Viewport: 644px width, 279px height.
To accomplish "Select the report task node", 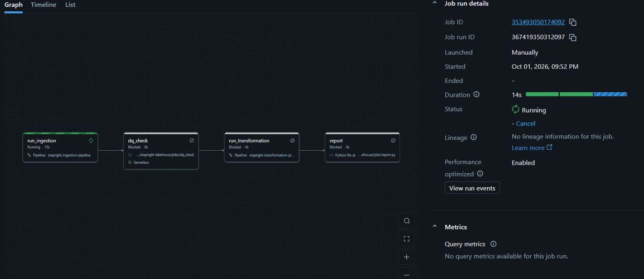I will click(x=363, y=147).
